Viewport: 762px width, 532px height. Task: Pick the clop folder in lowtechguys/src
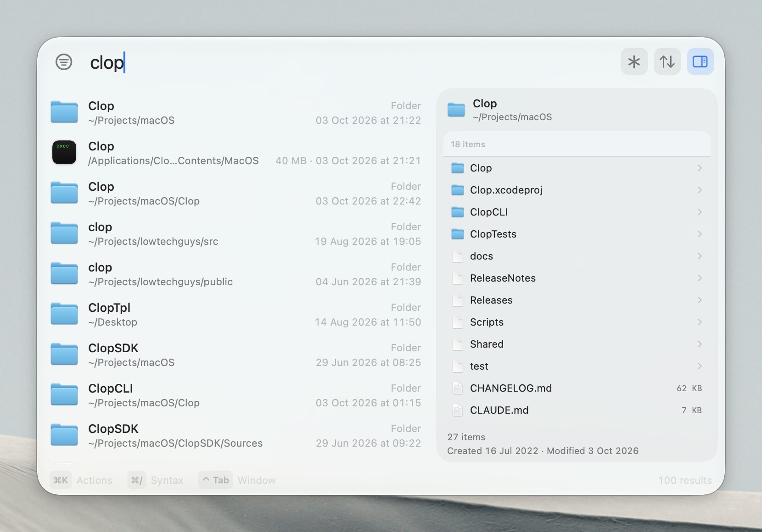[236, 234]
